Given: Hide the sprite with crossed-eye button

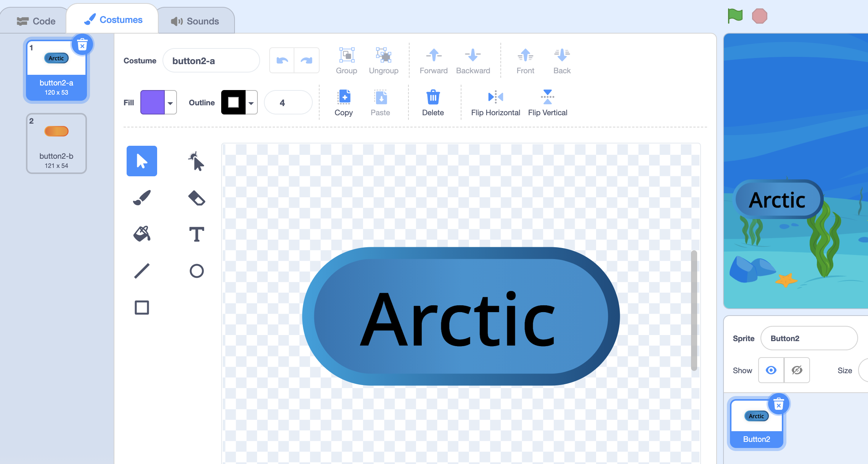Looking at the screenshot, I should (797, 370).
